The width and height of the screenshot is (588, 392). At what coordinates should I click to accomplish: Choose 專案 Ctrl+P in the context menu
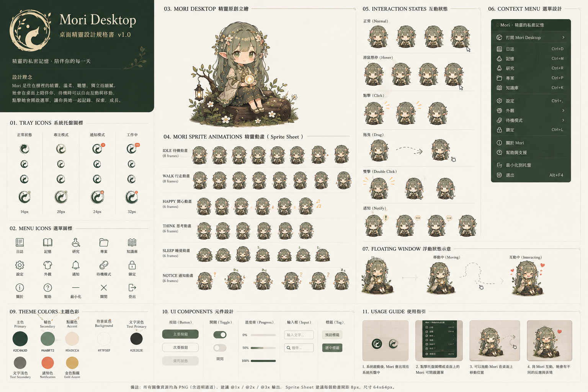click(531, 78)
